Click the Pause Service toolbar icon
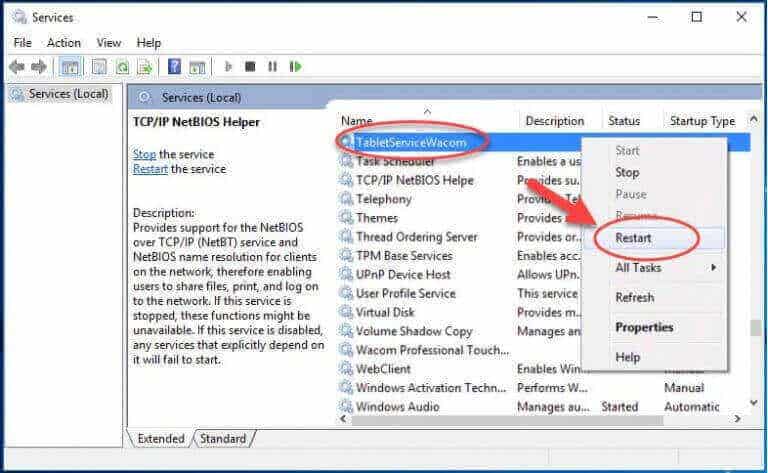Viewport: 768px width, 473px height. point(273,67)
